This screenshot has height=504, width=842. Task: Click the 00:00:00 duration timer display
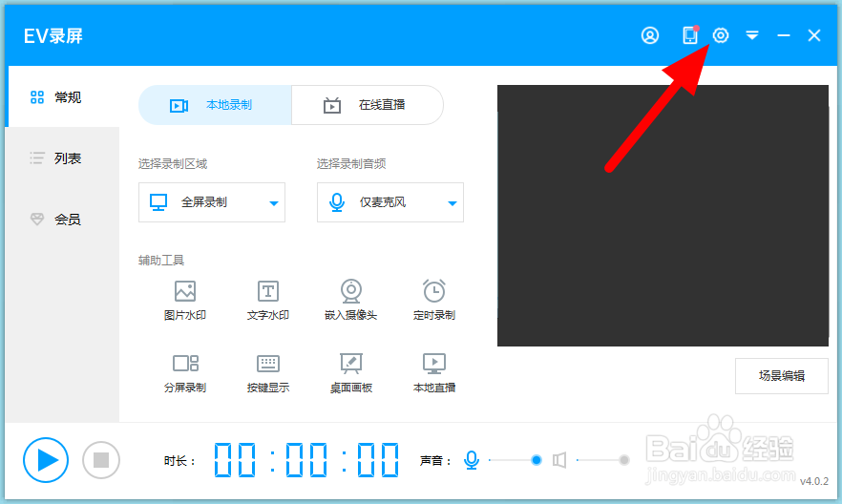pos(306,460)
